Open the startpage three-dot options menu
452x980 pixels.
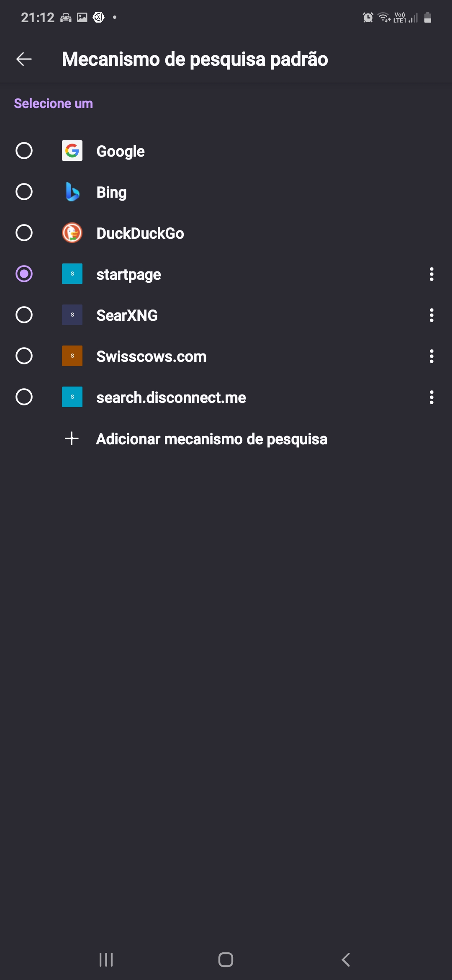(431, 274)
